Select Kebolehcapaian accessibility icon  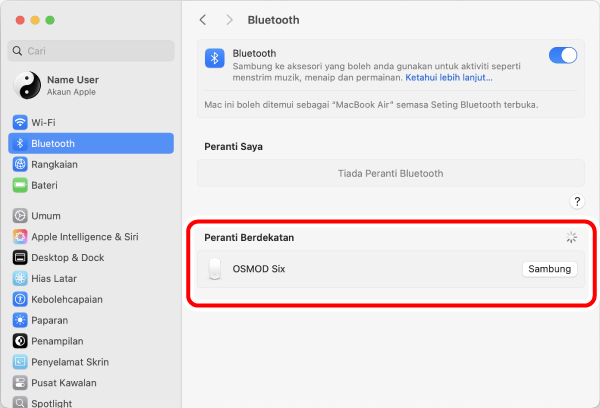pyautogui.click(x=20, y=299)
